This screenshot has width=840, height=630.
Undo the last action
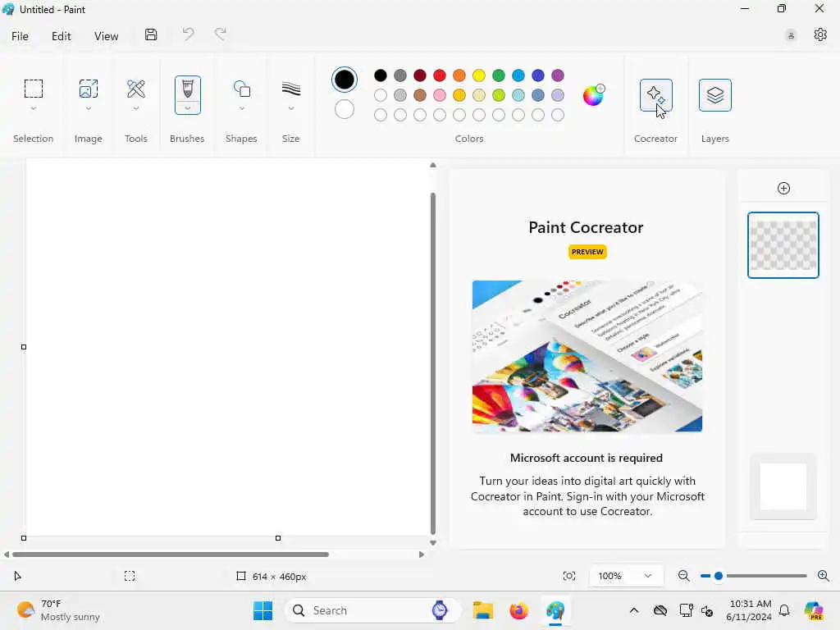tap(188, 34)
